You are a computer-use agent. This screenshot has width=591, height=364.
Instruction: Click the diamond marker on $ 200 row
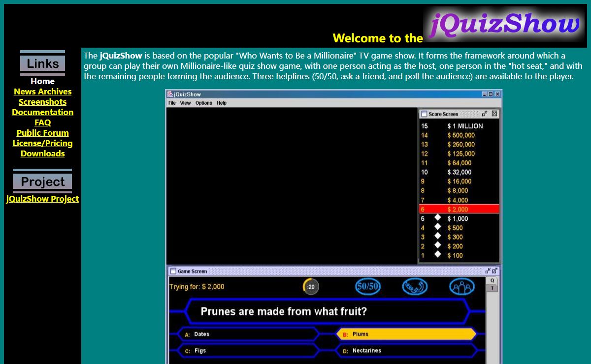click(437, 245)
